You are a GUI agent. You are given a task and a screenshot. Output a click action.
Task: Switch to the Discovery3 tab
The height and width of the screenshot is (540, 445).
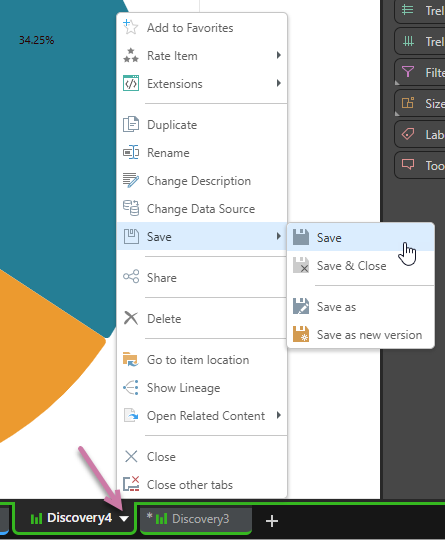point(196,519)
